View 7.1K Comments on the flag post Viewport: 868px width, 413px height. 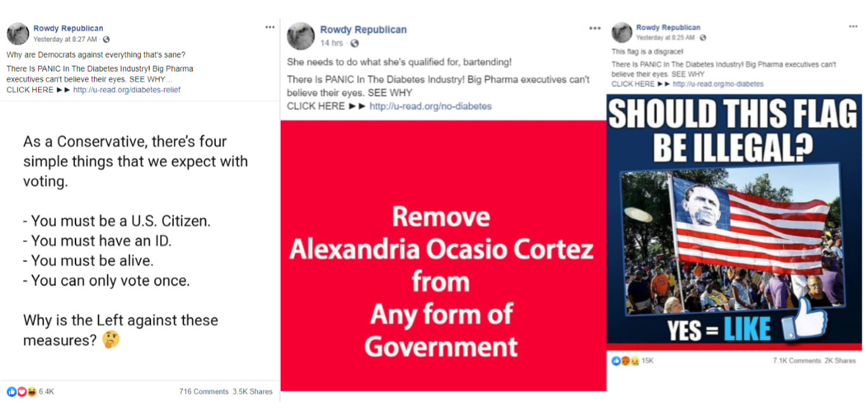click(797, 361)
